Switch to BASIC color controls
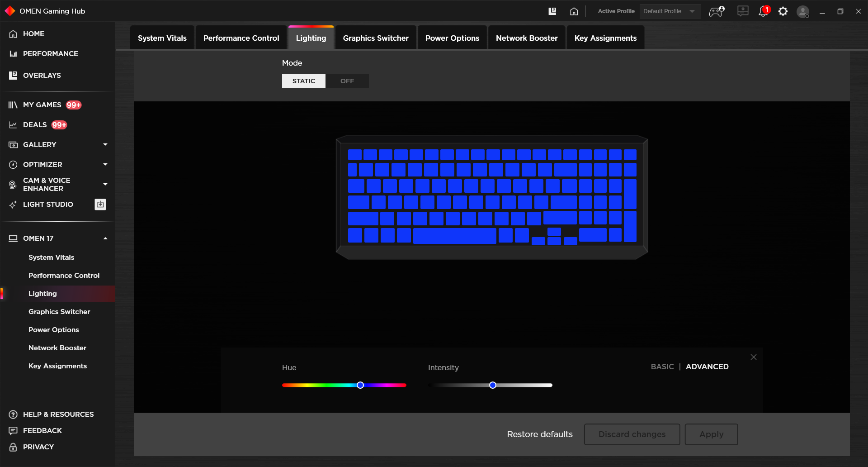Image resolution: width=868 pixels, height=467 pixels. (662, 367)
